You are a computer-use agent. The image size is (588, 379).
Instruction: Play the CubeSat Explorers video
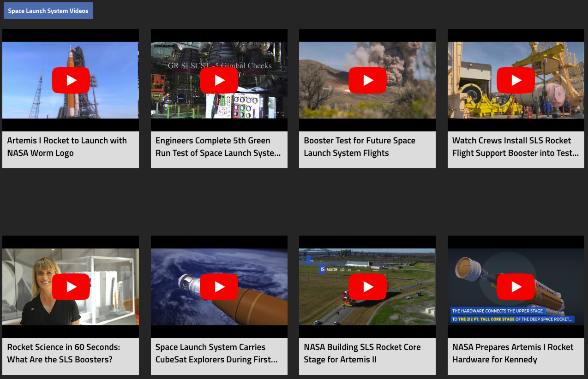[x=219, y=287]
